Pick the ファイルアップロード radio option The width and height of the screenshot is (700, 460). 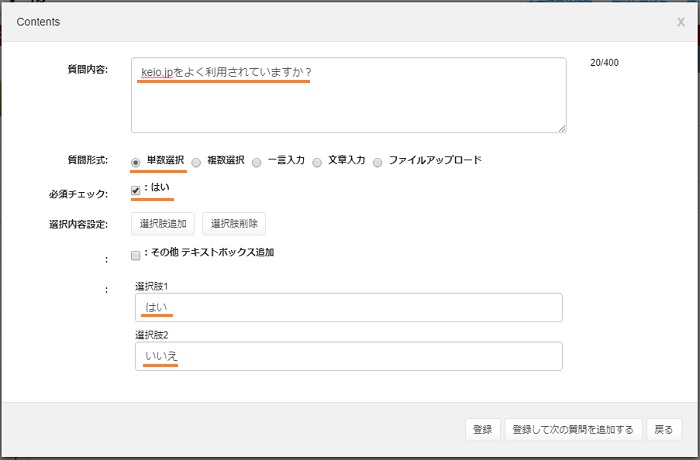[378, 162]
